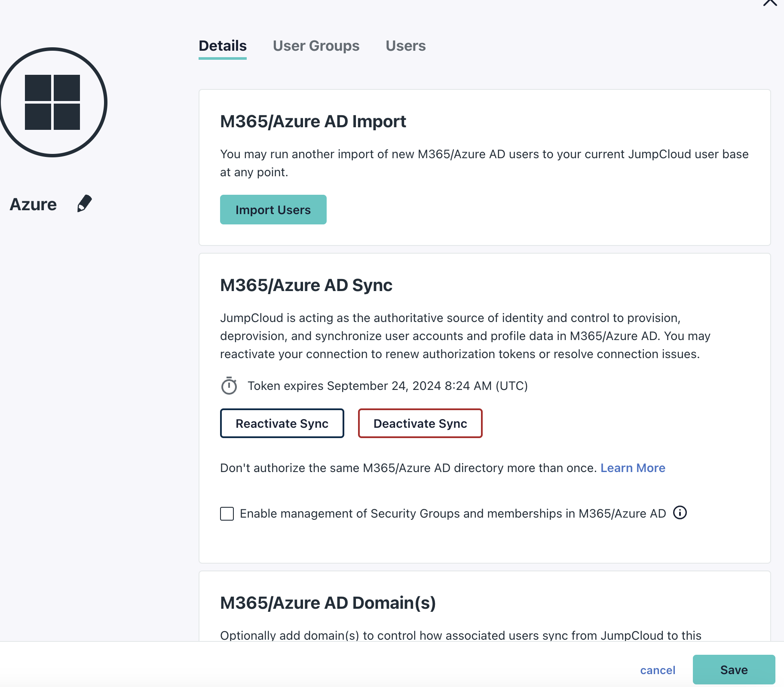Click the pencil icon to rename Azure
This screenshot has height=687, width=784.
(84, 204)
